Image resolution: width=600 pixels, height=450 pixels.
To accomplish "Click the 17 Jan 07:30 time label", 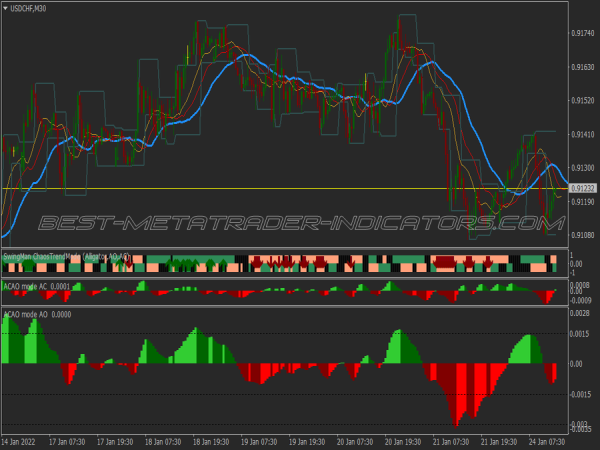I will click(x=67, y=442).
